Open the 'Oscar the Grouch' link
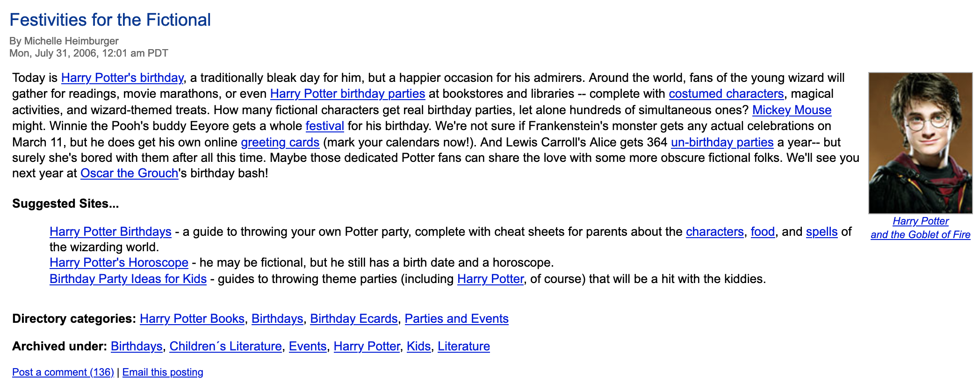 [x=129, y=173]
